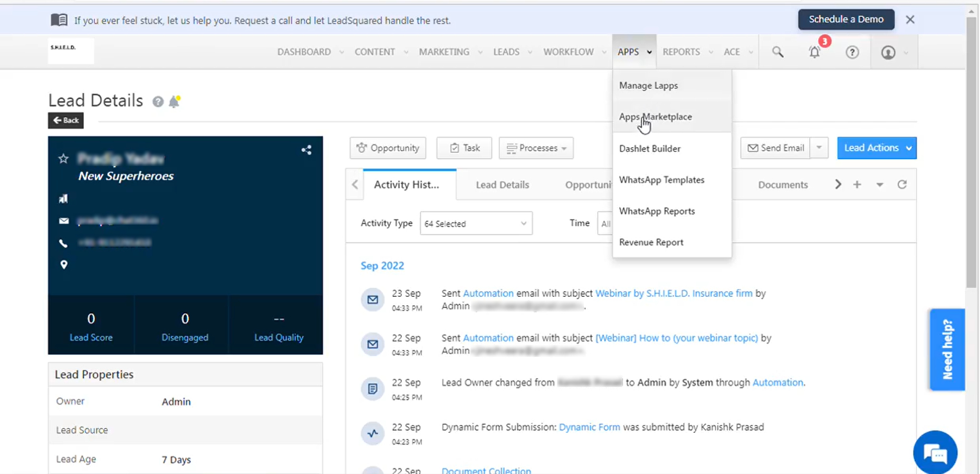
Task: Open the Processes dropdown
Action: pyautogui.click(x=536, y=148)
